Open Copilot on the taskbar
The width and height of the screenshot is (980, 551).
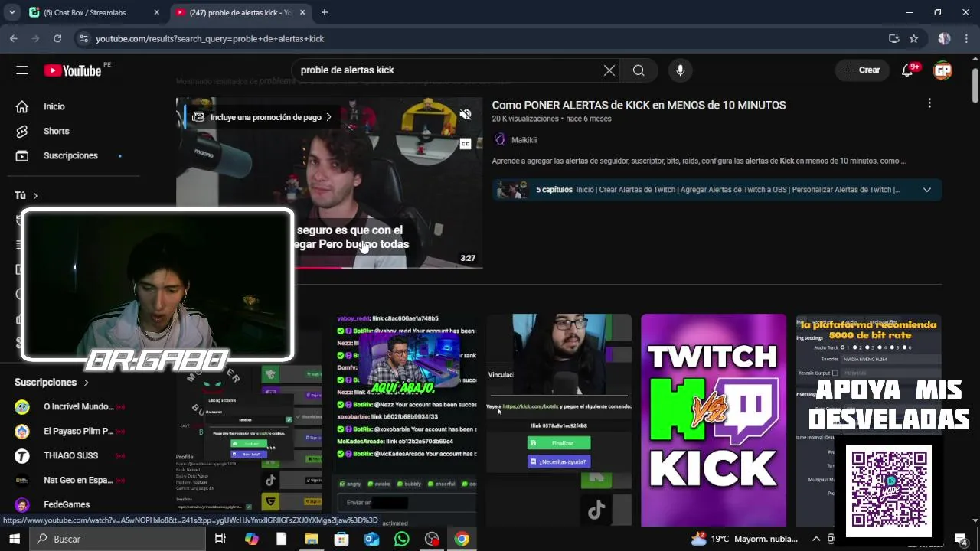(x=252, y=539)
